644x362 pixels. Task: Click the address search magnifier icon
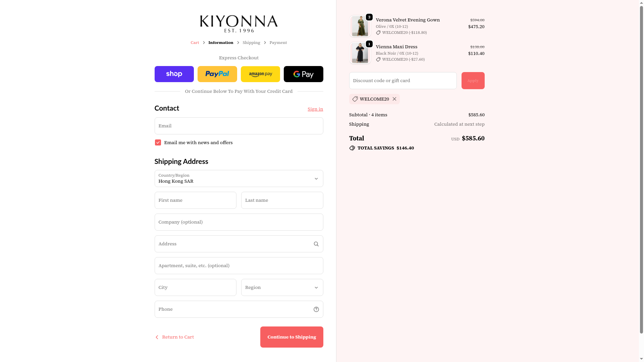coord(316,244)
